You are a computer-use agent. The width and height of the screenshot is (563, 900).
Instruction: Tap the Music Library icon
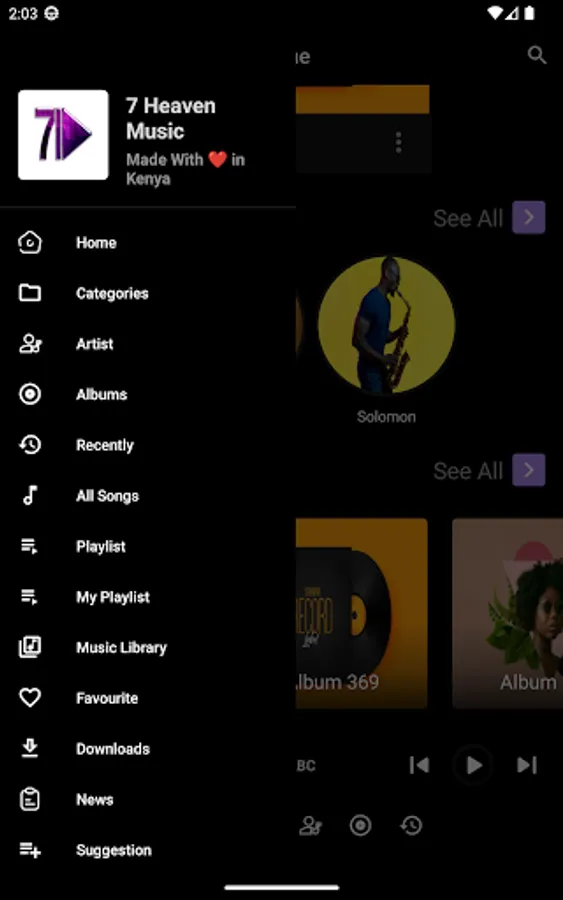coord(30,647)
